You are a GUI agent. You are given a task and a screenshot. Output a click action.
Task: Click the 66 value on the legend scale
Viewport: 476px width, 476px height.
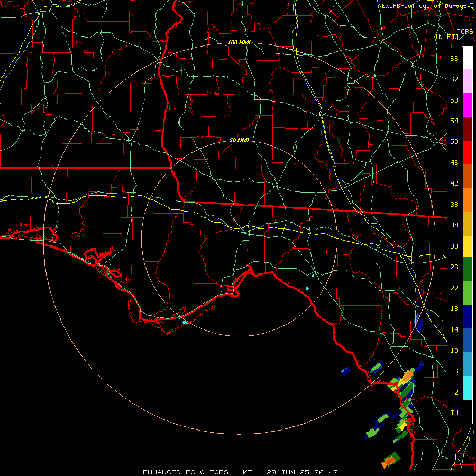[x=454, y=58]
